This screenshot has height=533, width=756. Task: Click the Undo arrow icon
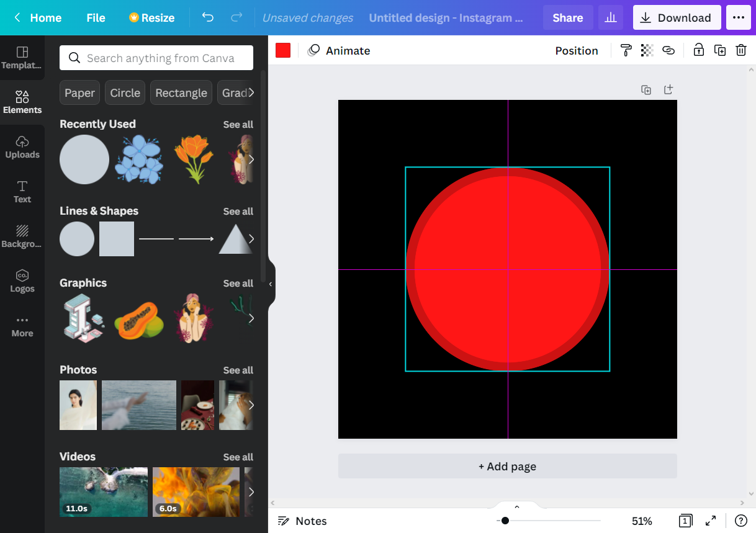208,17
